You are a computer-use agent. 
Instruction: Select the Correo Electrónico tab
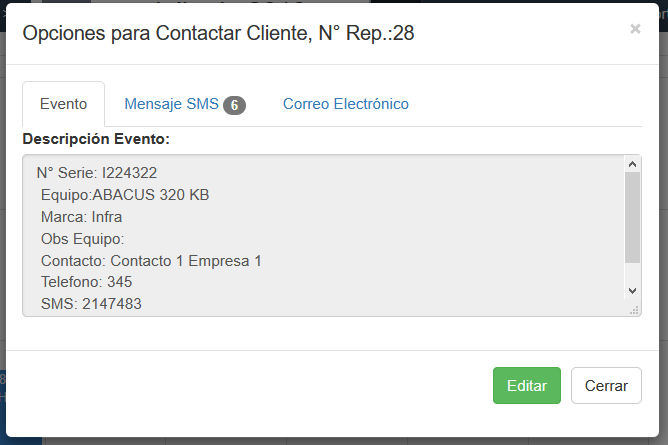click(345, 104)
